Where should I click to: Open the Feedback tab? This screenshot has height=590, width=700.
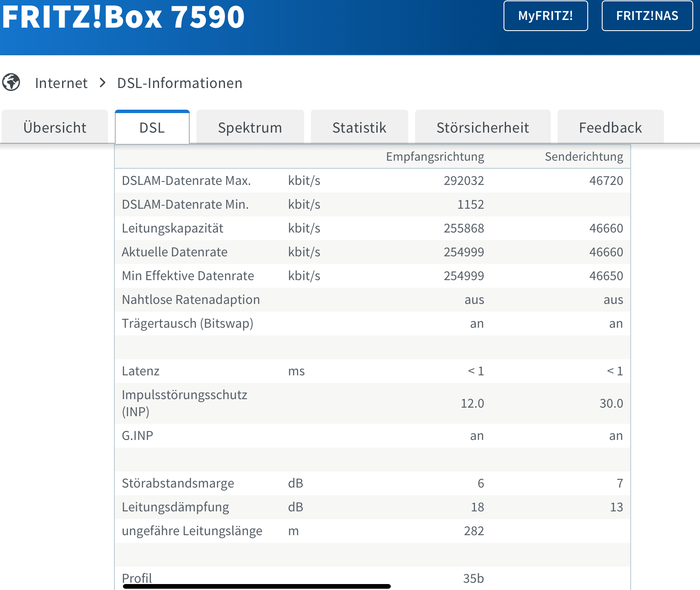coord(610,127)
